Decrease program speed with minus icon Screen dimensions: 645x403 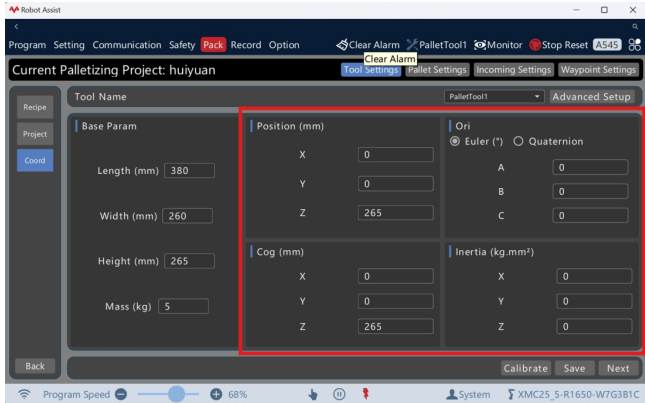point(121,394)
